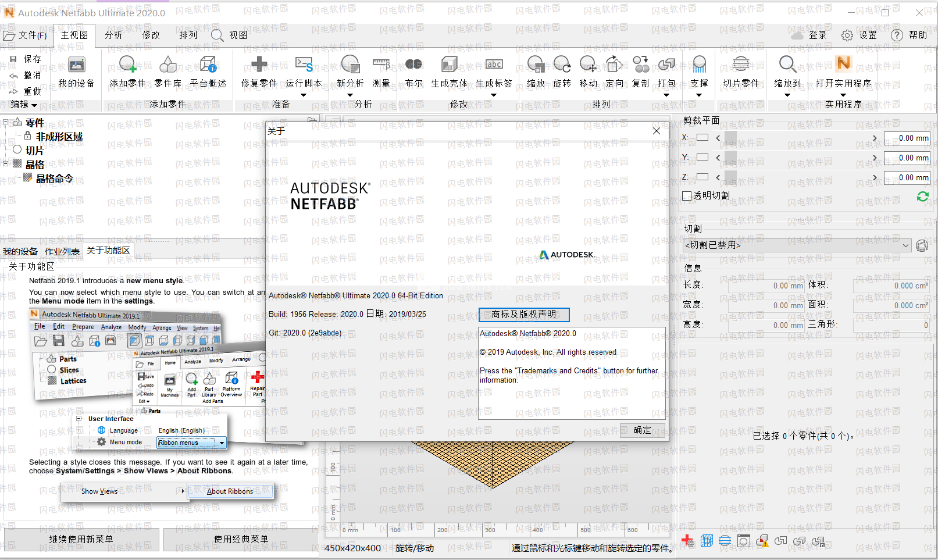The width and height of the screenshot is (938, 560).
Task: Switch to the 排列 ribbon tab
Action: coord(188,35)
